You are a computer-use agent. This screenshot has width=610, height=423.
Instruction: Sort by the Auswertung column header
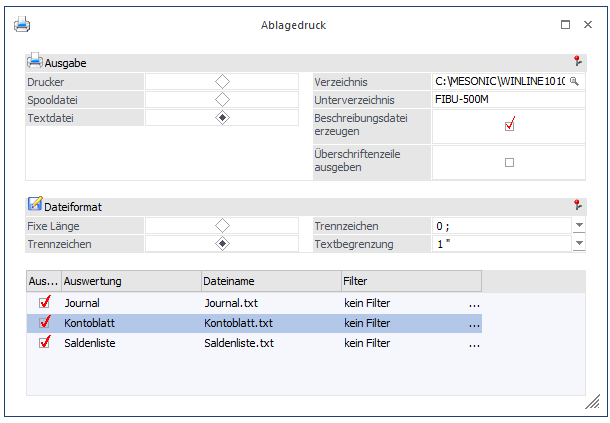click(130, 281)
